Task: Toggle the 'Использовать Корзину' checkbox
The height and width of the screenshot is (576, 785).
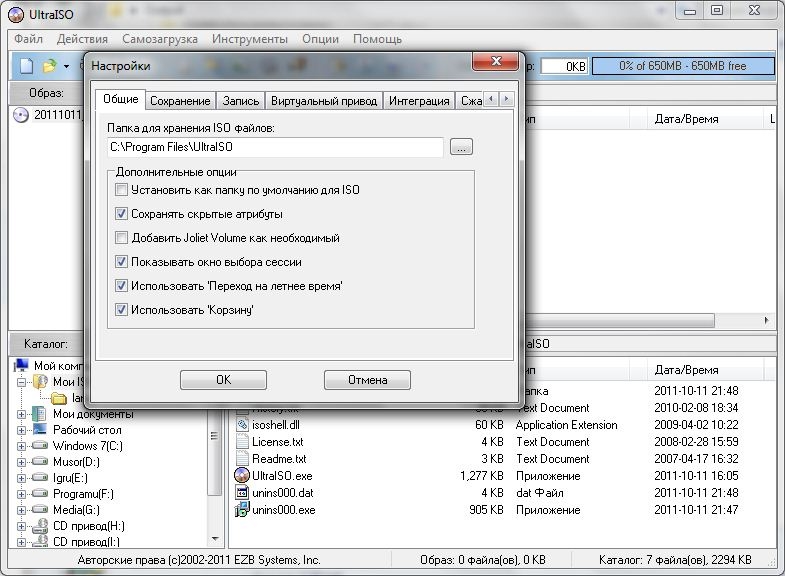Action: 122,310
